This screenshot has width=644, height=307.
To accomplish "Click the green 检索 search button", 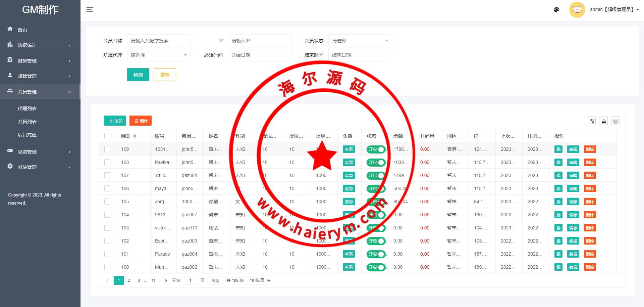I will (x=138, y=75).
